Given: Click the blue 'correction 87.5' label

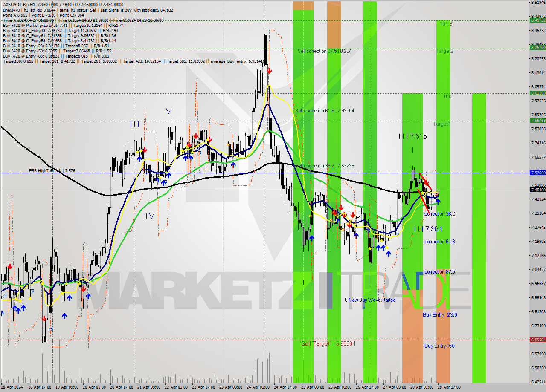Looking at the screenshot, I should [x=439, y=272].
